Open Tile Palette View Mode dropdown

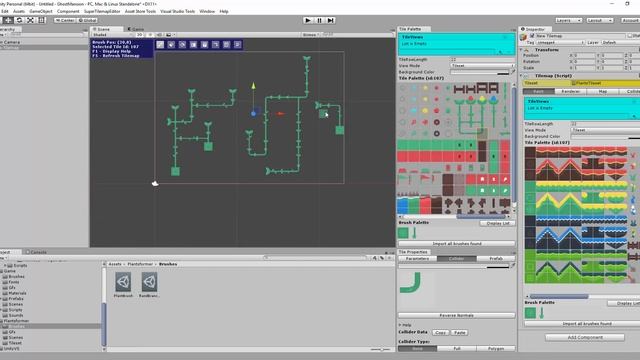[482, 65]
